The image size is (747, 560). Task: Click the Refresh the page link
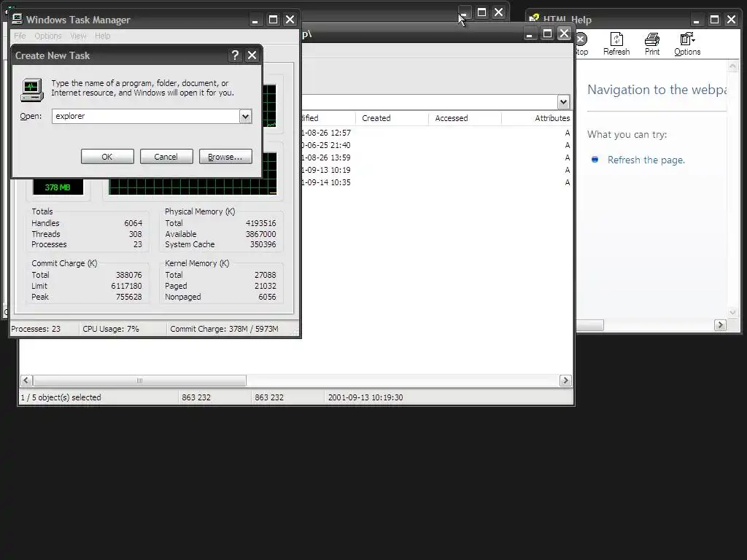646,160
